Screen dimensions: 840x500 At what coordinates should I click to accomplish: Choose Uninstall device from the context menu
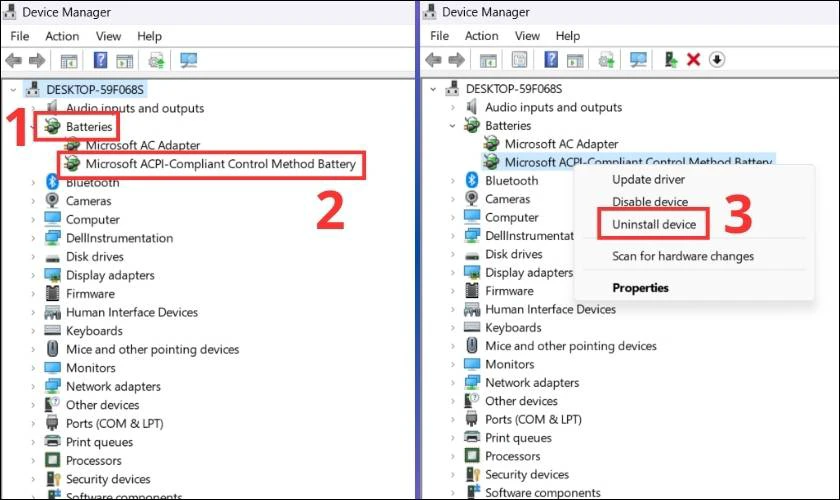pos(654,224)
